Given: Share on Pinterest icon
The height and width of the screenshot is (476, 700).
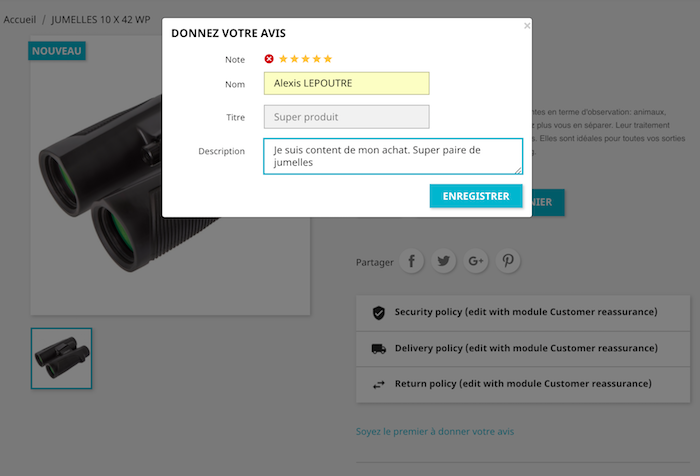Looking at the screenshot, I should [508, 262].
